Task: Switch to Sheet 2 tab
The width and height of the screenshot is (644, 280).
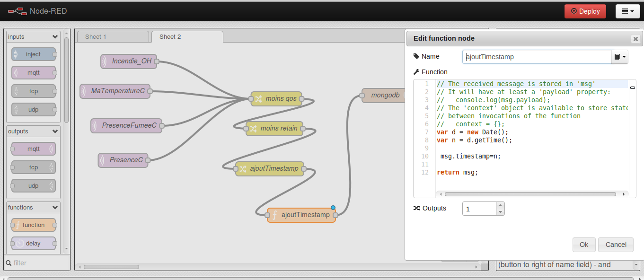Action: [x=187, y=36]
